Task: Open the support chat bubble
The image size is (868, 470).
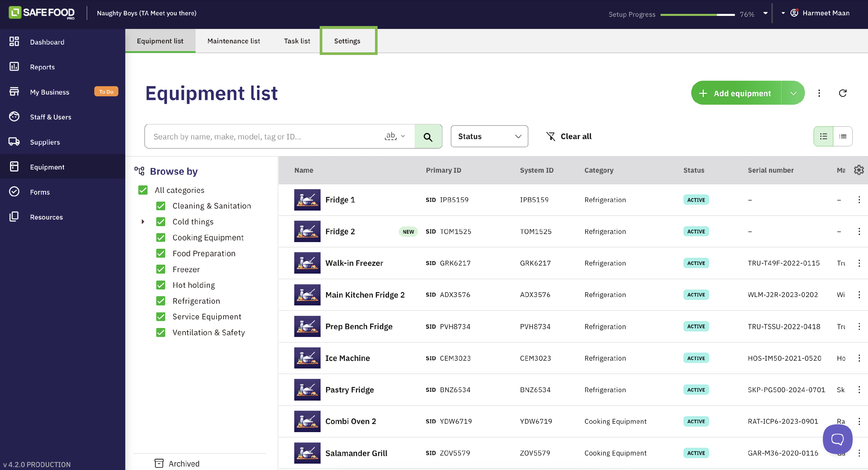Action: (x=837, y=439)
